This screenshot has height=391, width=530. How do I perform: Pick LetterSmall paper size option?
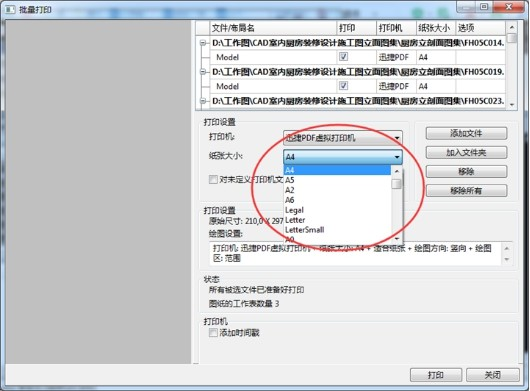[x=337, y=230]
